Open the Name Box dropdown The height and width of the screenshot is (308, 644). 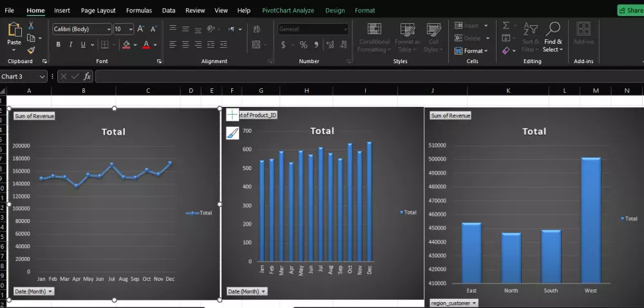click(43, 77)
